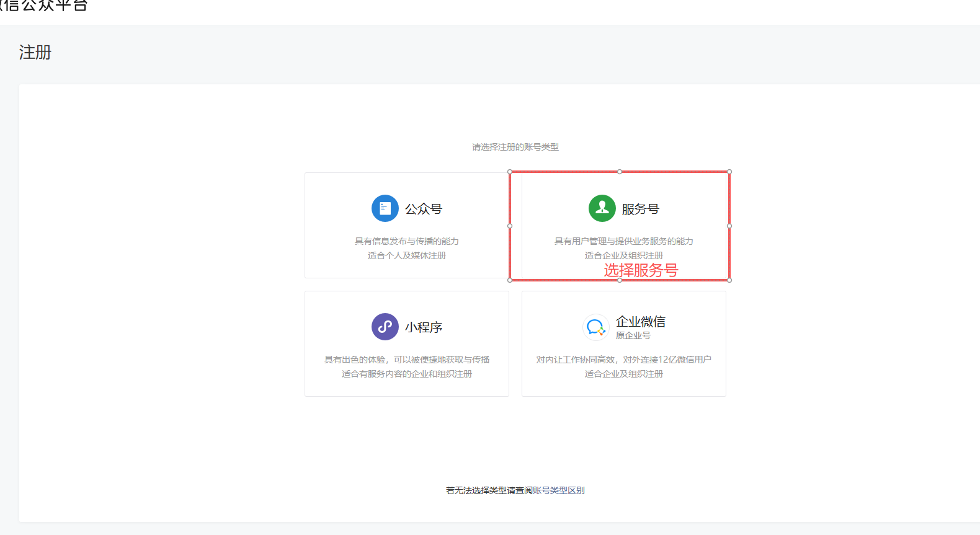Click the 注册 page heading

(35, 53)
